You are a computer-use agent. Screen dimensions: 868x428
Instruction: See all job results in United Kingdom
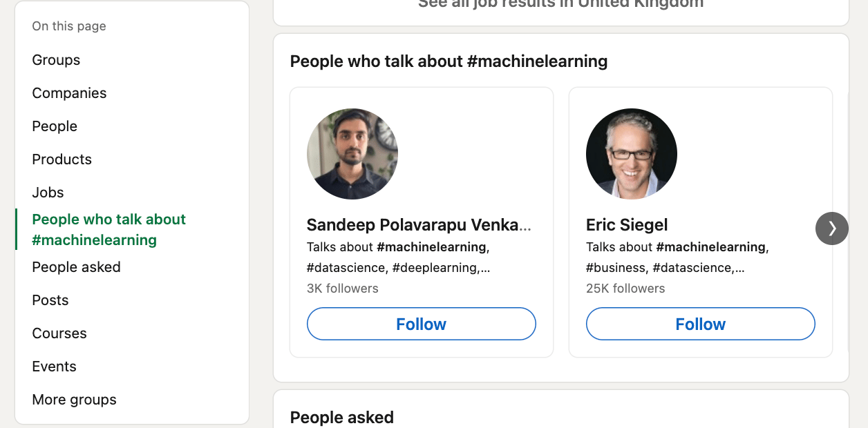click(x=560, y=4)
